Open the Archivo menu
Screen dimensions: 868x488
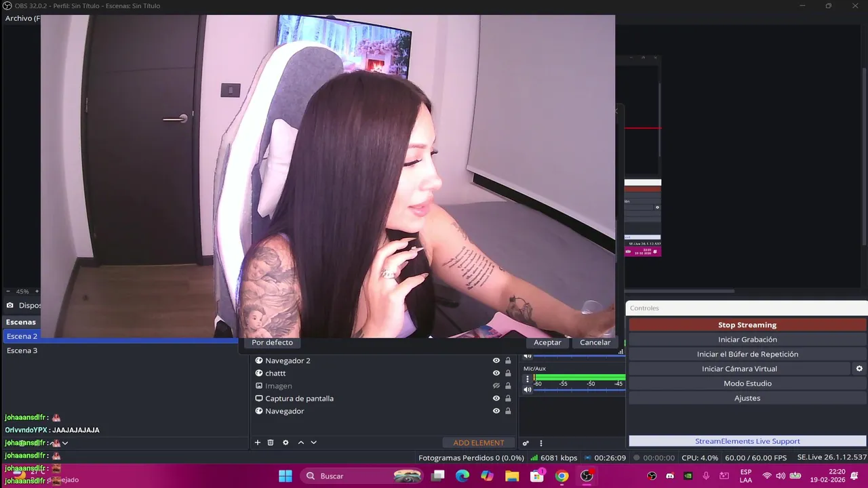pos(22,18)
